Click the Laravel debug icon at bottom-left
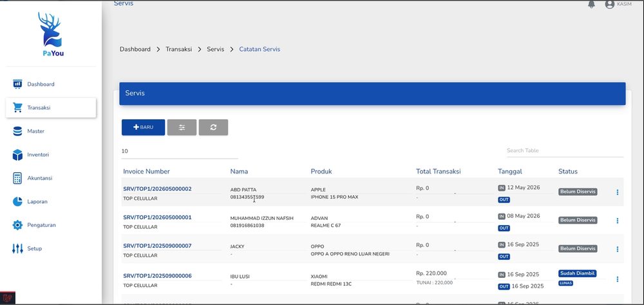The image size is (644, 305). click(7, 298)
